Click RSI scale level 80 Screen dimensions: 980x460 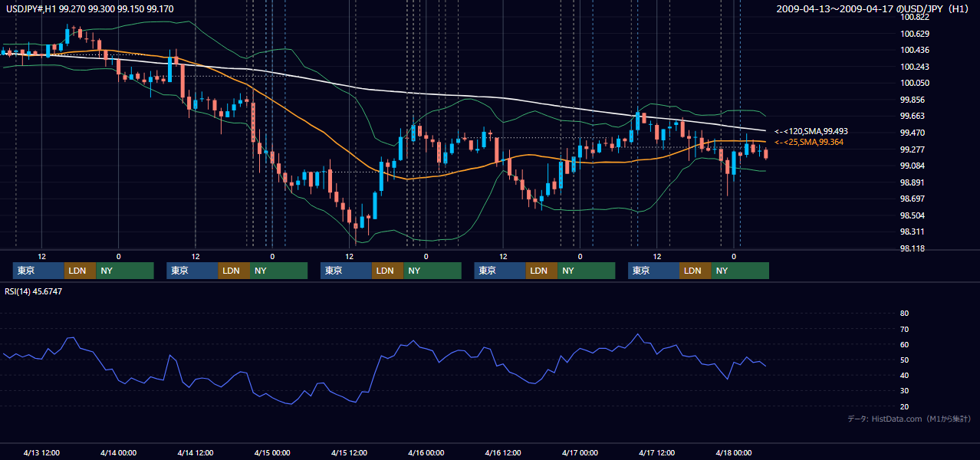click(904, 314)
